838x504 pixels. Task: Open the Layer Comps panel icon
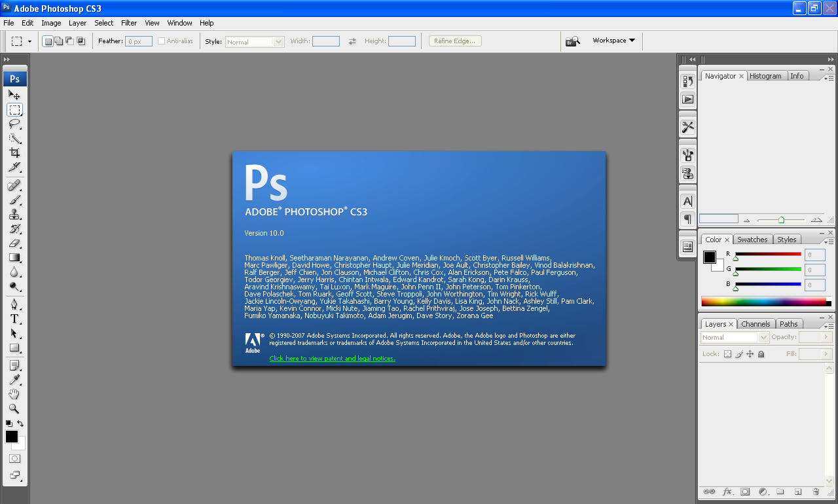click(x=687, y=247)
